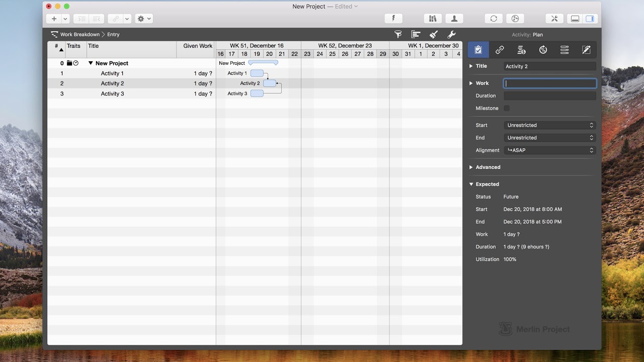This screenshot has width=644, height=362.
Task: Open the dropdown arrow beside the Link button
Action: 127,19
